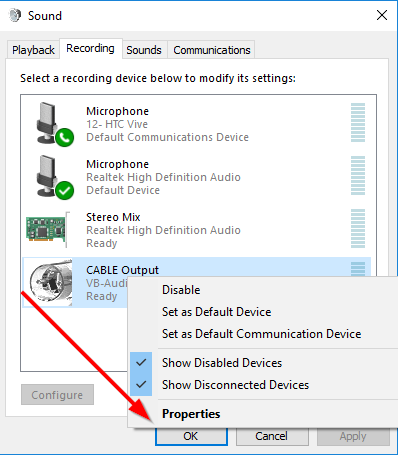Switch to the Playback tab
The width and height of the screenshot is (398, 455).
[33, 50]
